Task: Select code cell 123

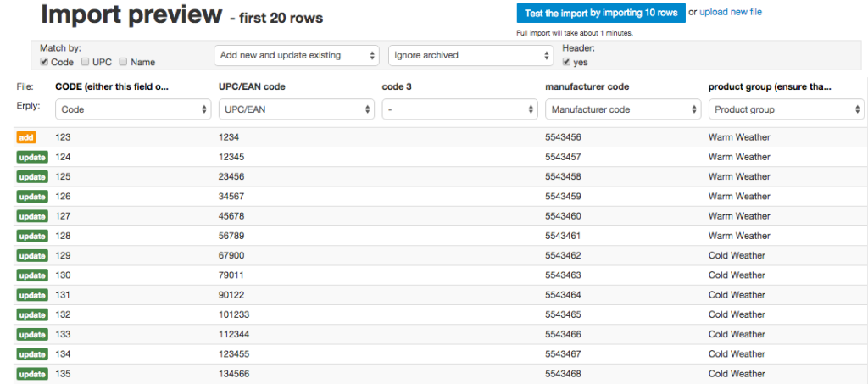Action: [63, 137]
